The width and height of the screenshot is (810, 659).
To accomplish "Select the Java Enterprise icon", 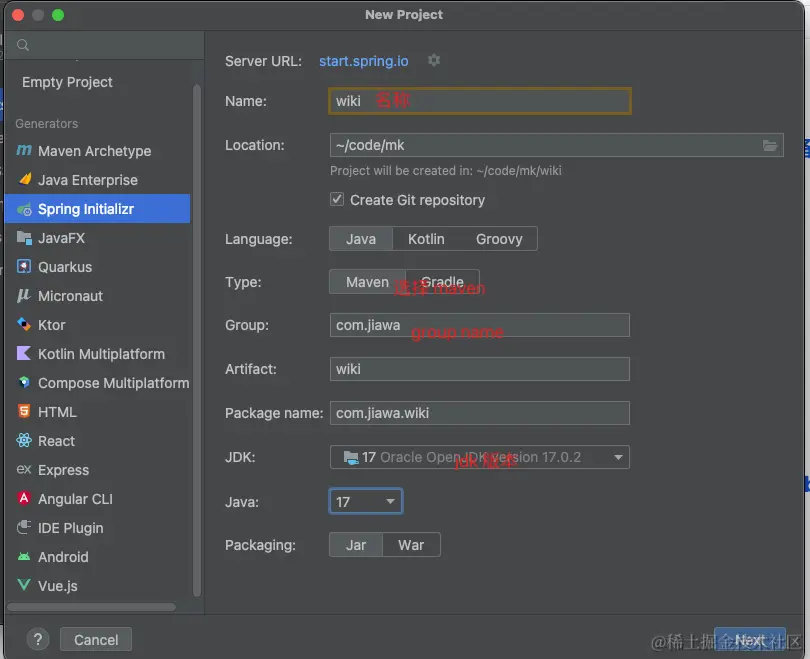I will 24,180.
